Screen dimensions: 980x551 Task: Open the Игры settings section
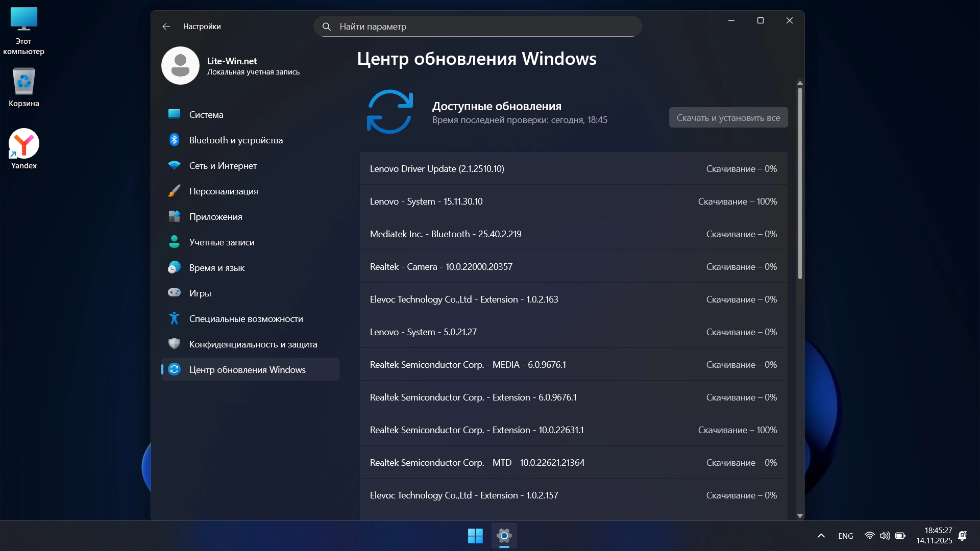point(200,293)
